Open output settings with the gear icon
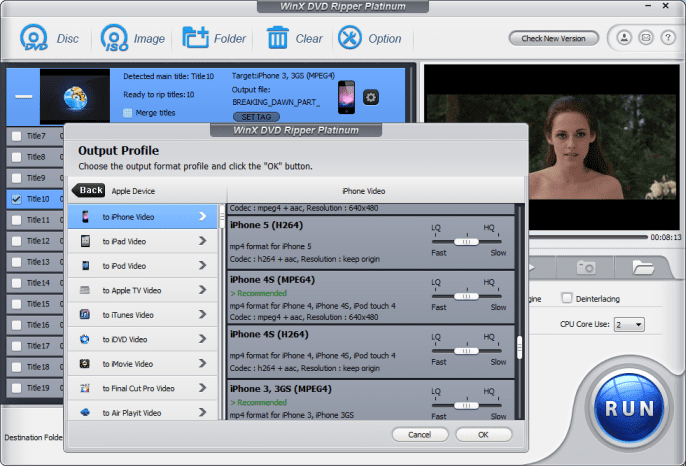 point(371,97)
